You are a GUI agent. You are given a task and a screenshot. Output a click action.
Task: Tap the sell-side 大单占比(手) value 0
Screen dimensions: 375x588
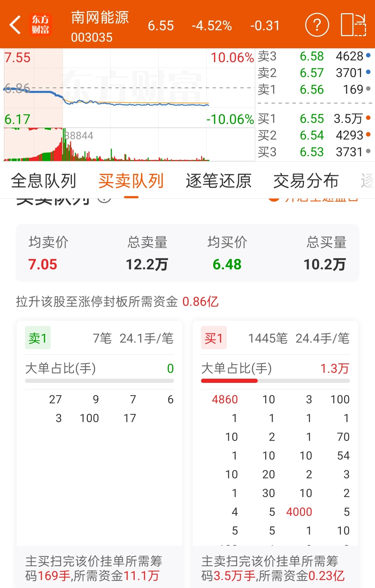click(x=170, y=369)
